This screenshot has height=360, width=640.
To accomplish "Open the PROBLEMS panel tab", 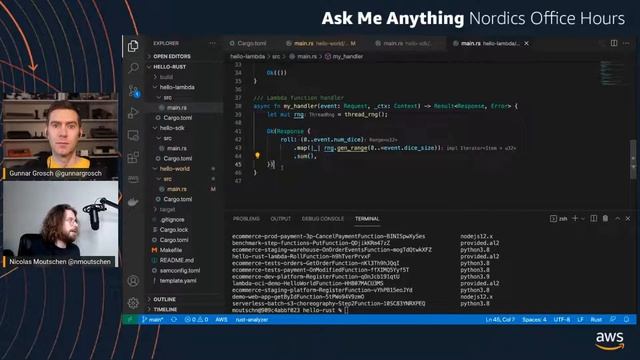I will click(x=246, y=219).
